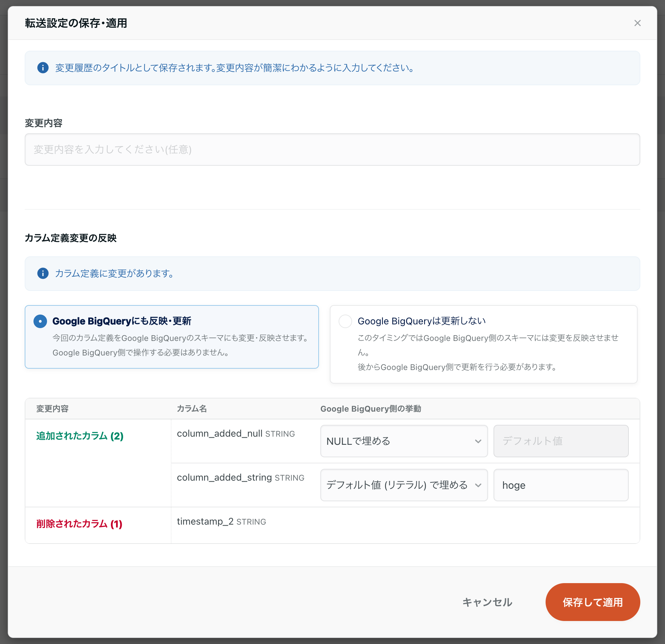The image size is (665, 644).
Task: Click the disabled デフォルト値 field for column_added_null
Action: click(x=561, y=441)
